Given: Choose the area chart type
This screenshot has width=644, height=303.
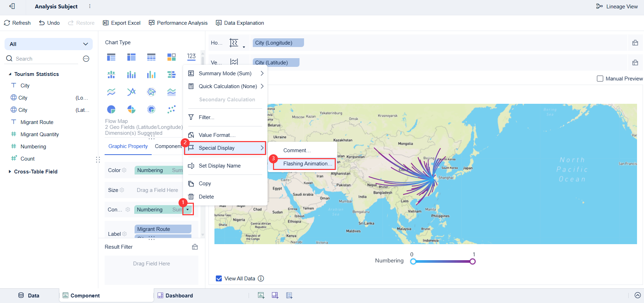Looking at the screenshot, I should click(x=172, y=92).
